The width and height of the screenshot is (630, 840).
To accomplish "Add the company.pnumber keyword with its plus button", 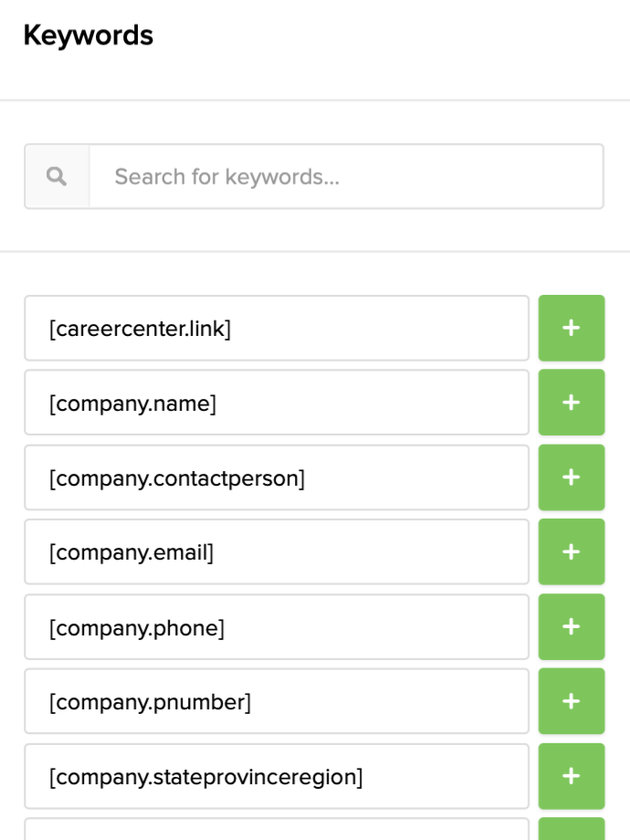I will coord(571,700).
